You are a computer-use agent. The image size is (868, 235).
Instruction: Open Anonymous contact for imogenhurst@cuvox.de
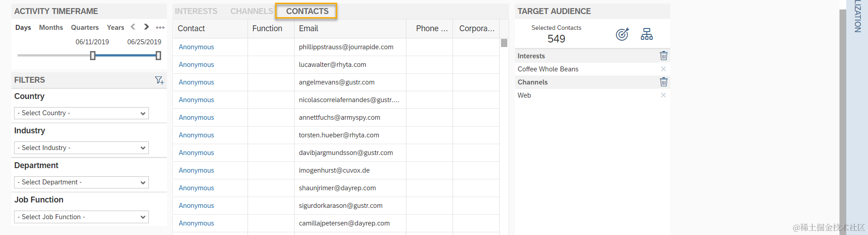pos(196,170)
